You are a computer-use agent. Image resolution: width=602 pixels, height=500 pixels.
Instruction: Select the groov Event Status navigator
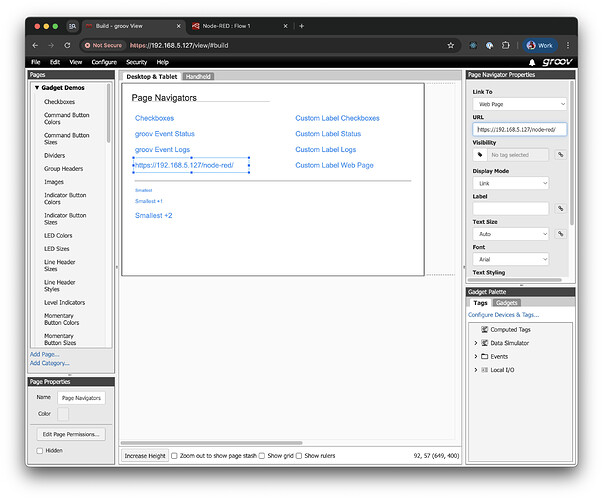coord(165,134)
